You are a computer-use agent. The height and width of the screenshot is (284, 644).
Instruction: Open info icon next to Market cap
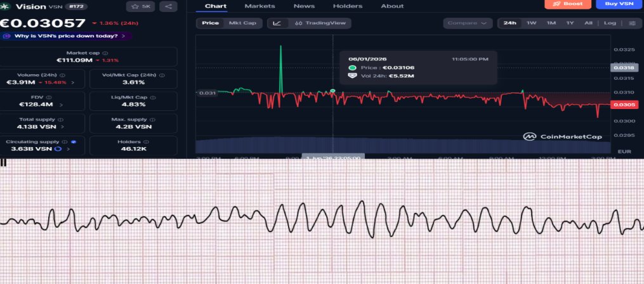pos(105,53)
